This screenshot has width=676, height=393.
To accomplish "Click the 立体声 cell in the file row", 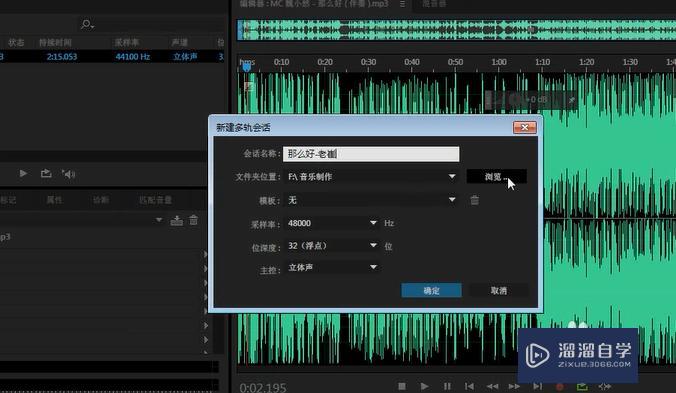I will pos(185,56).
